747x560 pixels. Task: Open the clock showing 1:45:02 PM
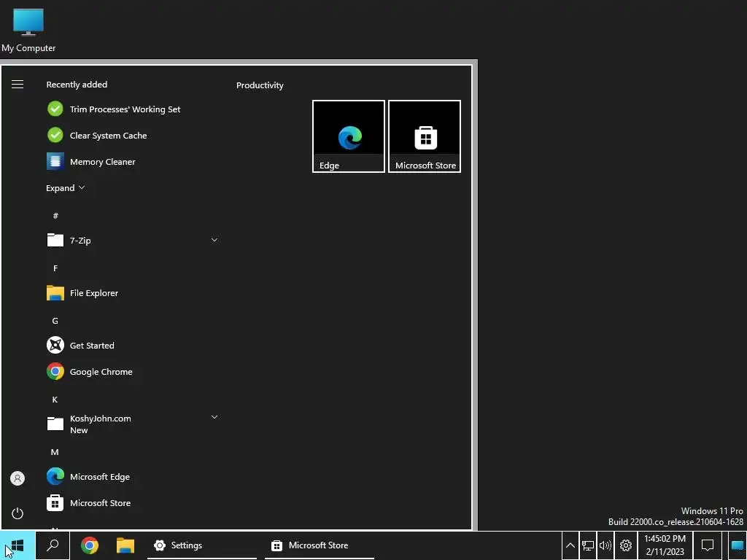(x=665, y=545)
